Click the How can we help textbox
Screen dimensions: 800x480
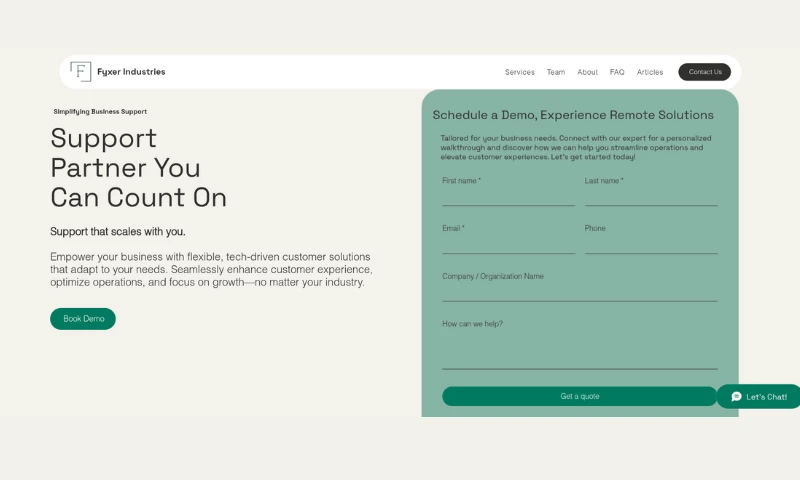click(579, 352)
